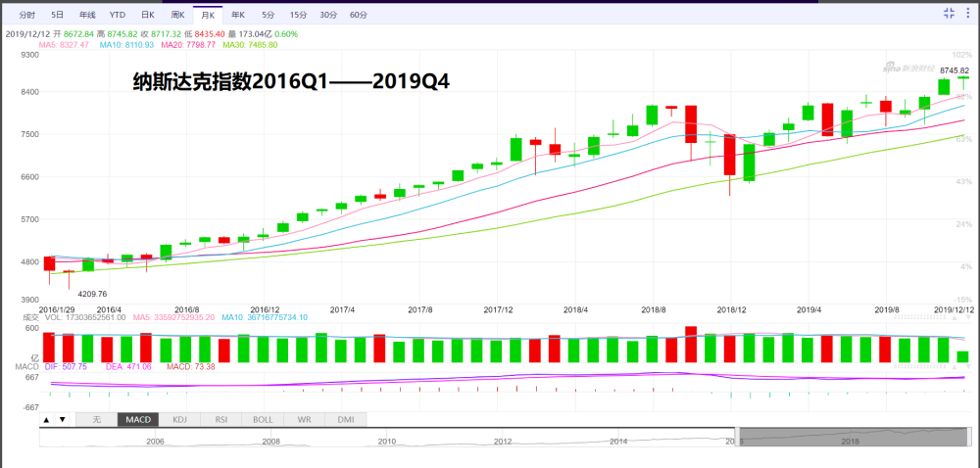Click the 2018/12 x-axis date label
The width and height of the screenshot is (980, 468).
731,308
